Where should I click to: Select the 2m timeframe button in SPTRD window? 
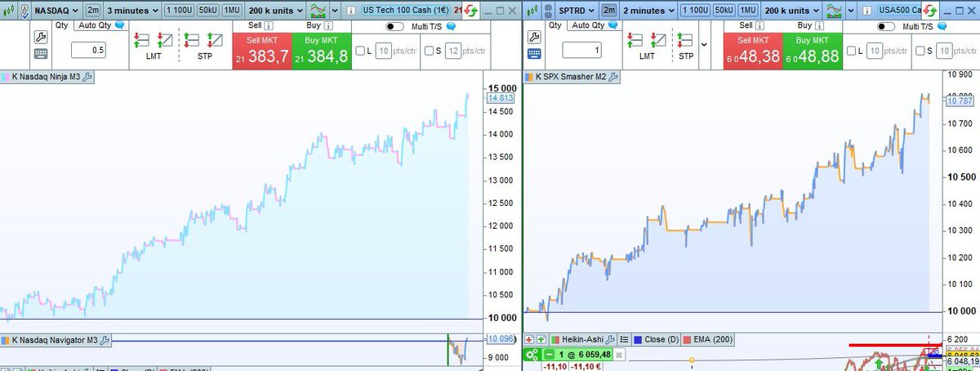609,10
